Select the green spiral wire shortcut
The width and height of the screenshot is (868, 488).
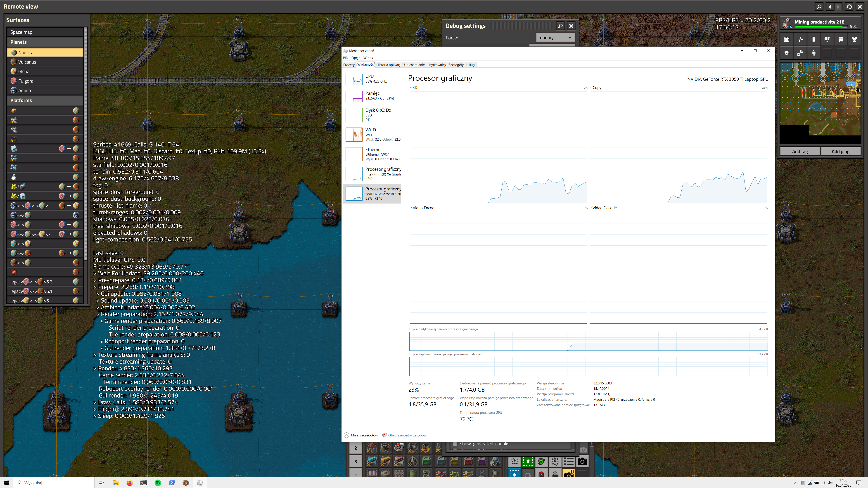coord(541,461)
